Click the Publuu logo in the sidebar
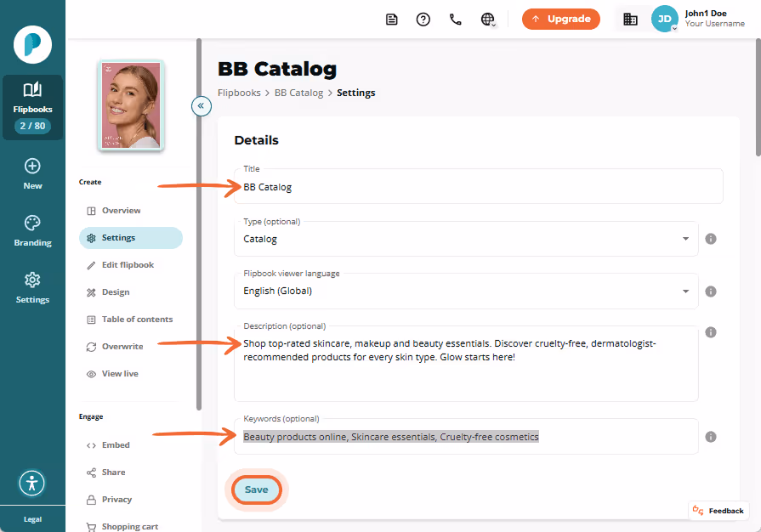 click(x=32, y=44)
